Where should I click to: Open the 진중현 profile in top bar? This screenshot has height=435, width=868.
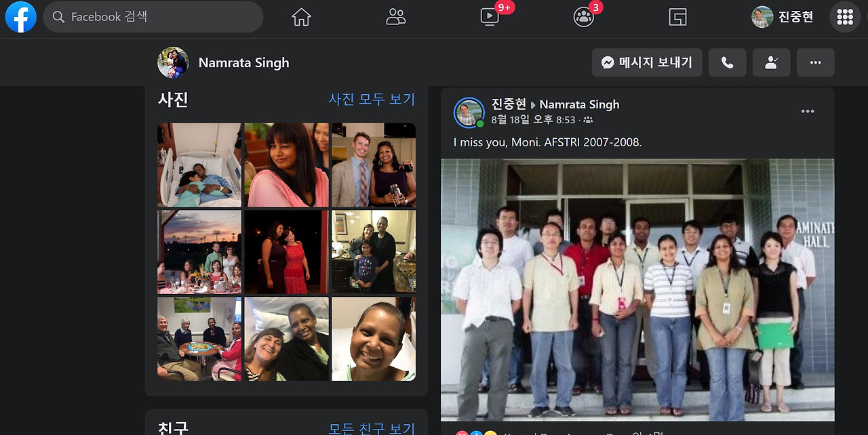783,17
